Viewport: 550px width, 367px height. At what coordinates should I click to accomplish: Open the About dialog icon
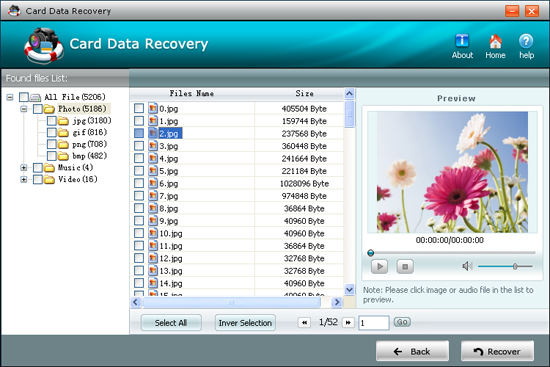click(x=462, y=41)
